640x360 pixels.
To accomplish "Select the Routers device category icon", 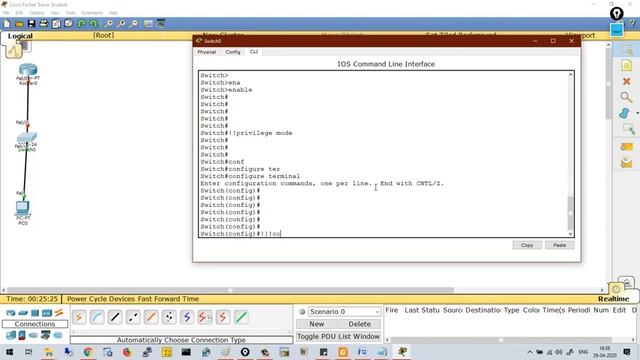I will tap(11, 313).
